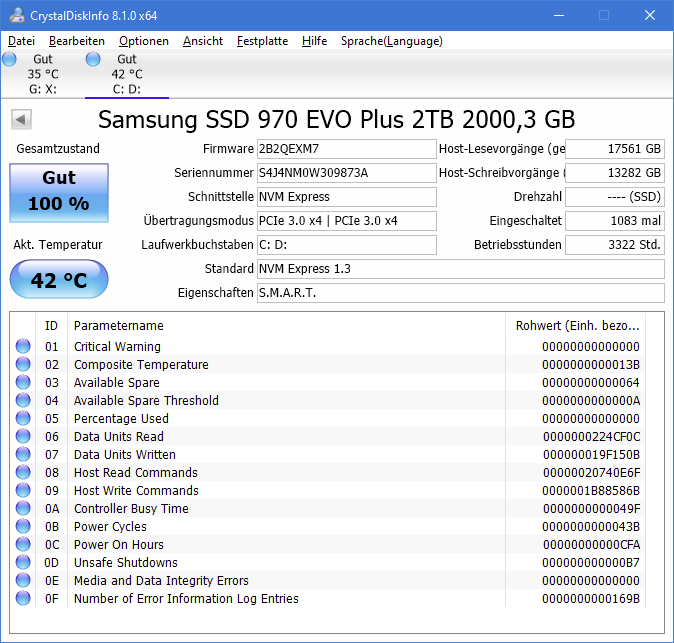Click the Eigenschaften field S.M.A.R.T.
The height and width of the screenshot is (643, 674).
461,293
